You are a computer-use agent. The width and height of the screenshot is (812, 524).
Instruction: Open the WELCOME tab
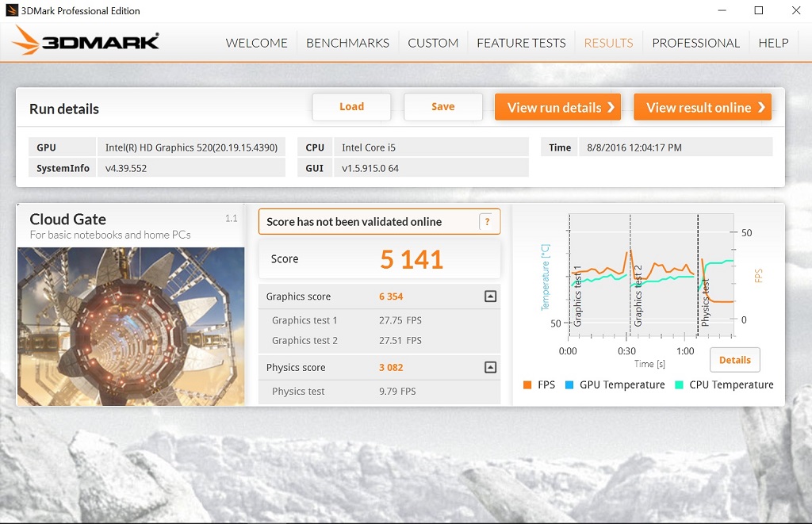coord(256,43)
